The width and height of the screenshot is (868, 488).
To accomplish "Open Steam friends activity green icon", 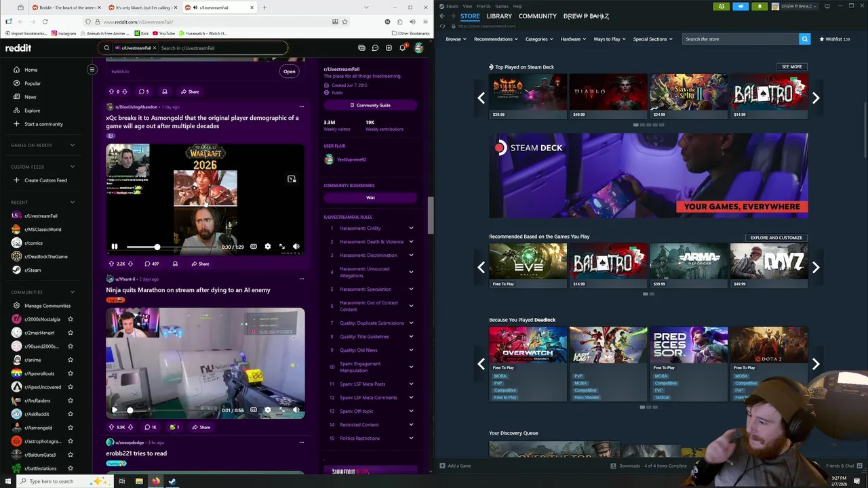I will tap(722, 6).
